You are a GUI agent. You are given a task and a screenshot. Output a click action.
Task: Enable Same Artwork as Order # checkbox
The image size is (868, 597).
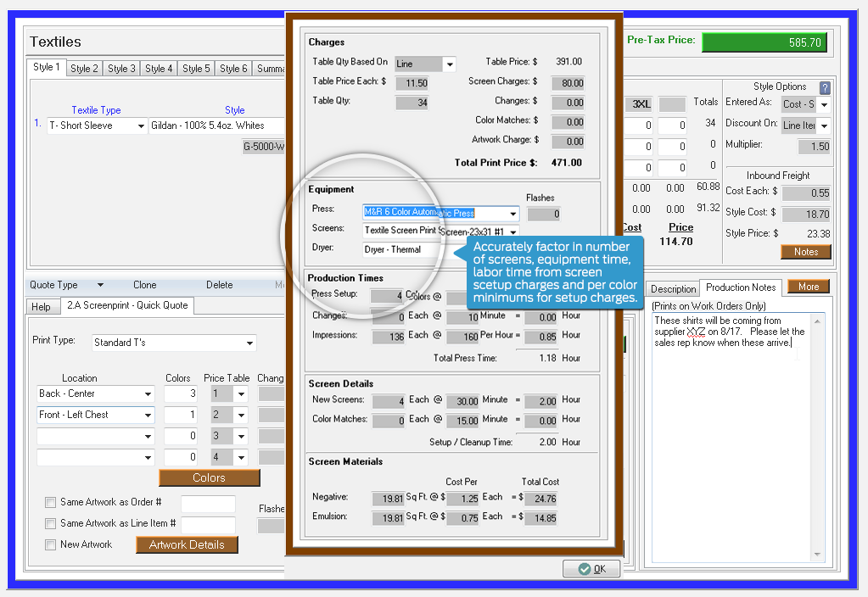(51, 503)
